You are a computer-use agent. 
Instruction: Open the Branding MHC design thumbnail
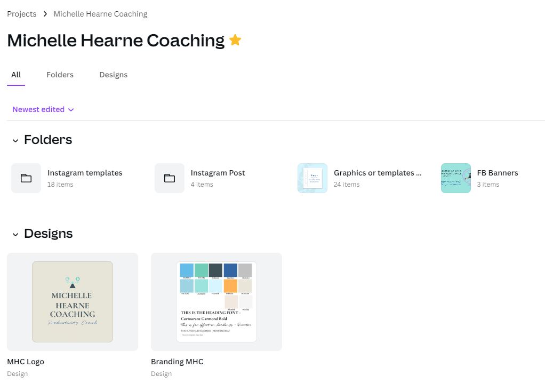pyautogui.click(x=217, y=302)
